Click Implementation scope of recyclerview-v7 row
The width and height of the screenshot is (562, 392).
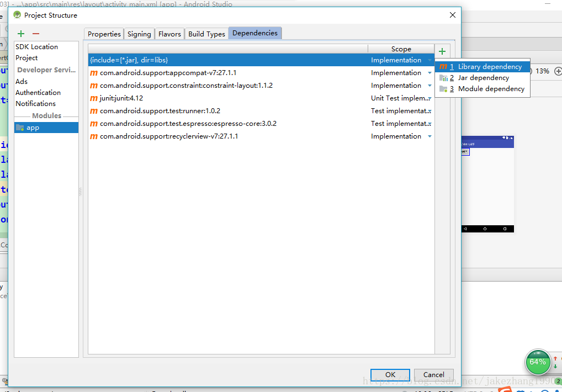pos(396,136)
